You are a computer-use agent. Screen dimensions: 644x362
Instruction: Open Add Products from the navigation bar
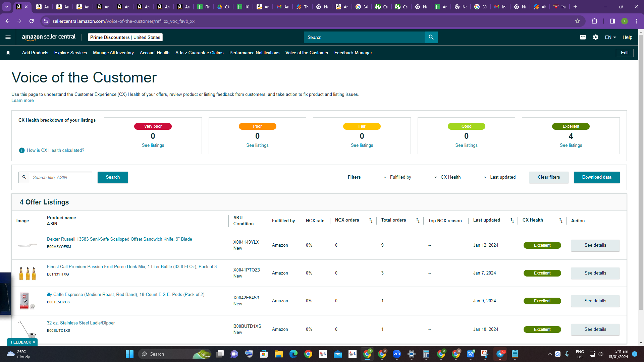point(35,53)
